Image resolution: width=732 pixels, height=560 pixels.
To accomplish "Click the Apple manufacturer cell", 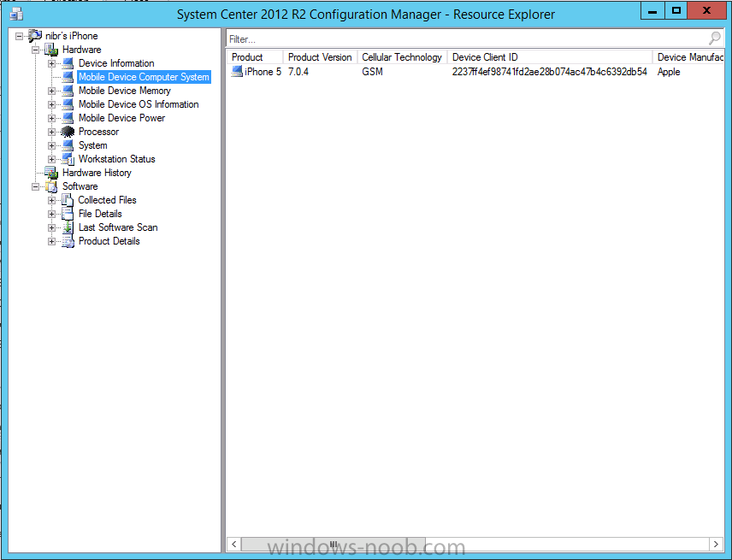I will coord(669,72).
